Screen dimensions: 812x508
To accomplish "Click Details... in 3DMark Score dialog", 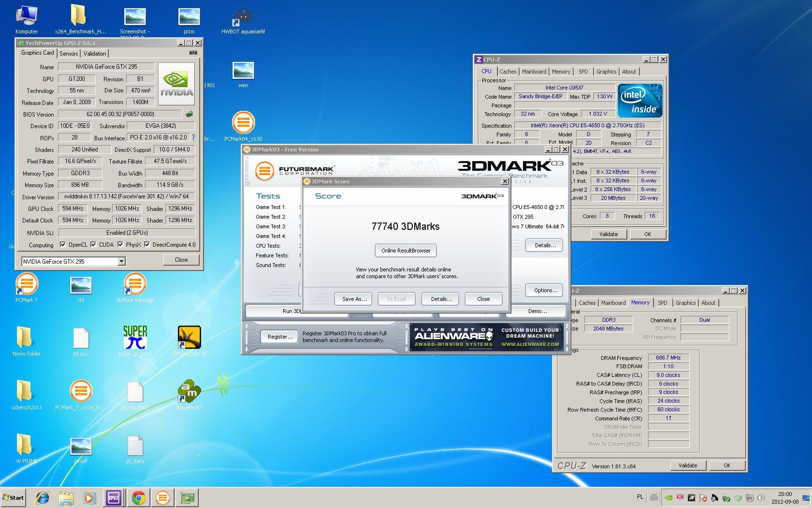I will pyautogui.click(x=441, y=299).
